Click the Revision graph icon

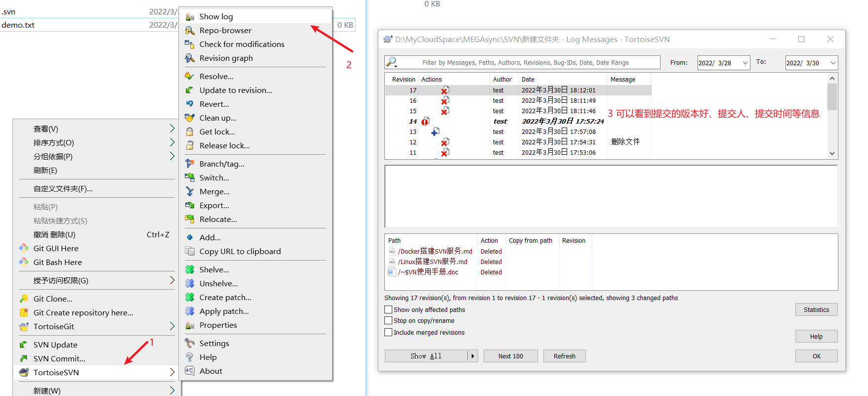click(190, 58)
